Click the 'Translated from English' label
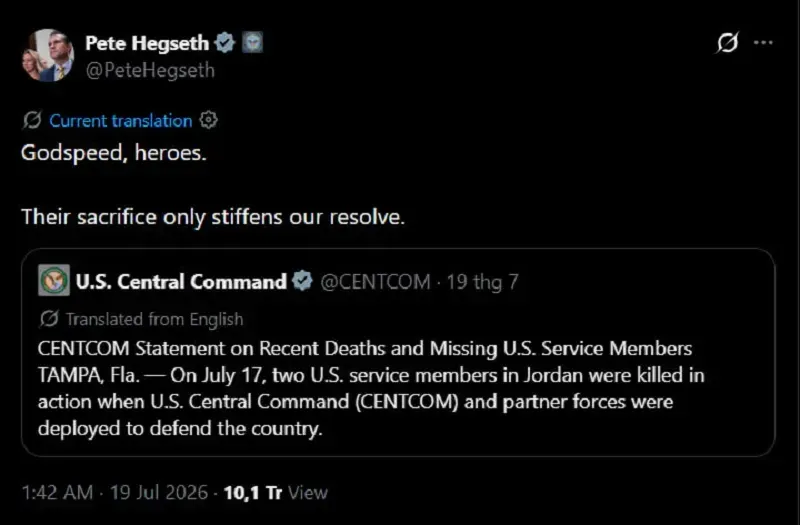 [155, 319]
